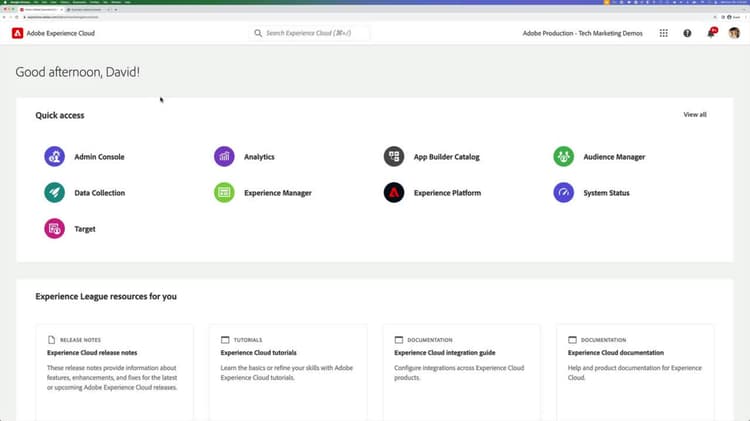Image resolution: width=750 pixels, height=421 pixels.
Task: Open the Experience Platform icon
Action: (x=394, y=192)
